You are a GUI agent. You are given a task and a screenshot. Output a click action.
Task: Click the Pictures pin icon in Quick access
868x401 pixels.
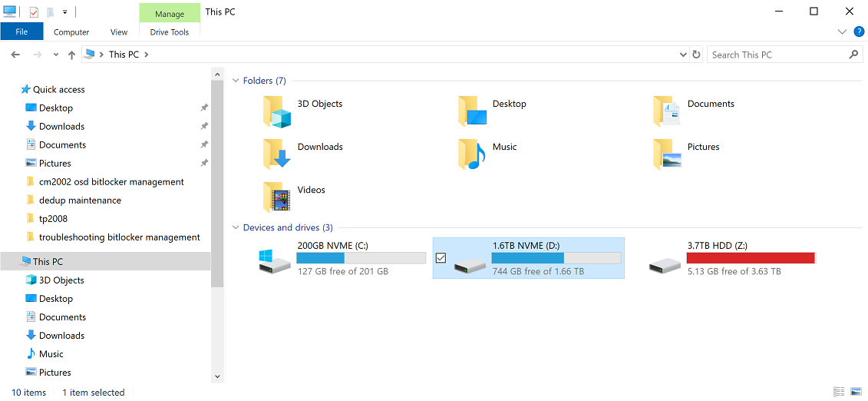(204, 163)
